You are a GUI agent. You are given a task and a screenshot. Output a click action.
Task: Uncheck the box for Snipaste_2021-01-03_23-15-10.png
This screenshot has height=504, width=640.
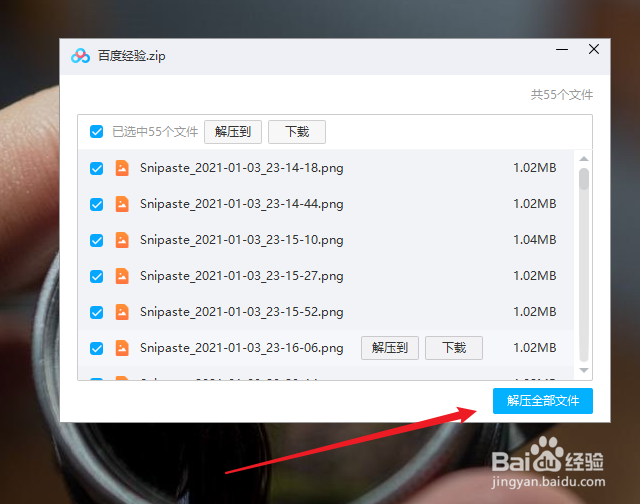tap(96, 240)
